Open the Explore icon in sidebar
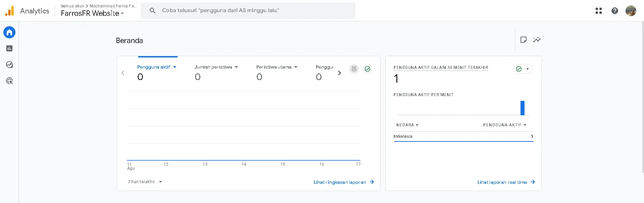Screen dimensions: 644x203 pos(9,65)
